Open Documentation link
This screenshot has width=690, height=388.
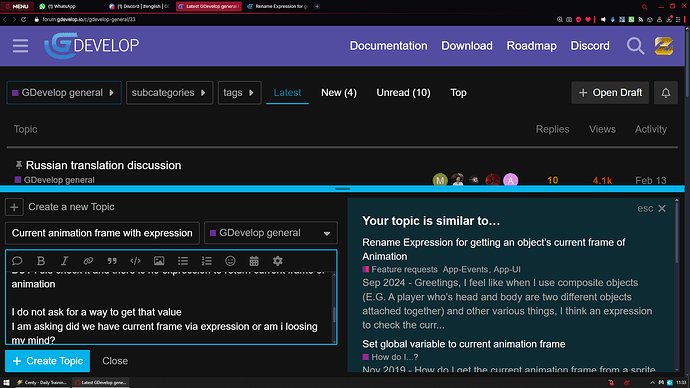click(x=388, y=46)
